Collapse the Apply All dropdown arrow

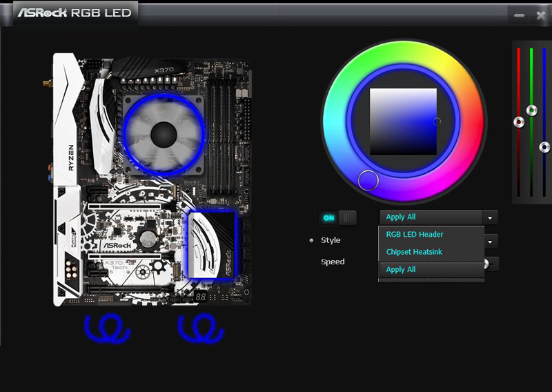490,217
